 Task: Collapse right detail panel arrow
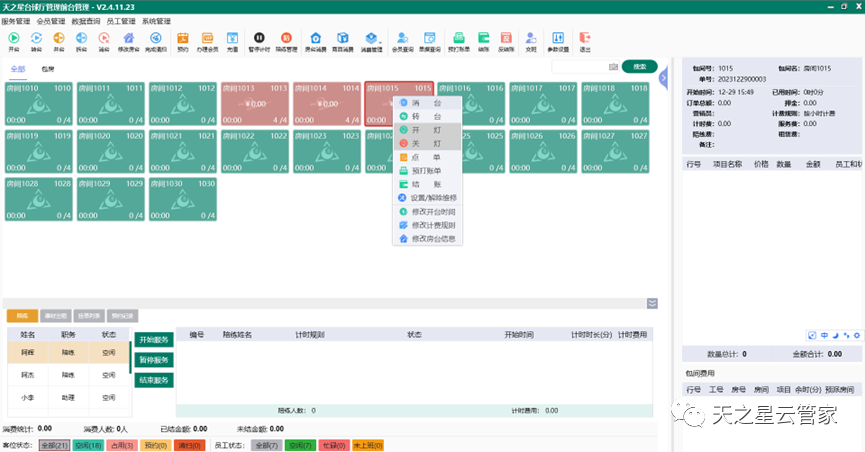pos(664,75)
